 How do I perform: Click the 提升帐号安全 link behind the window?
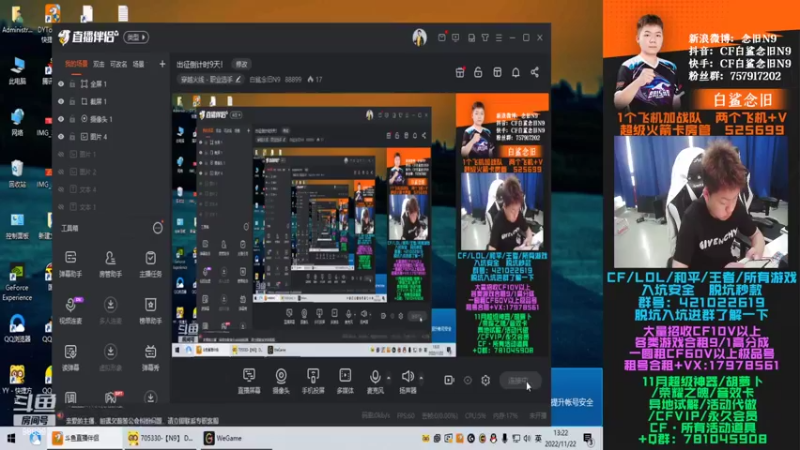coord(572,403)
